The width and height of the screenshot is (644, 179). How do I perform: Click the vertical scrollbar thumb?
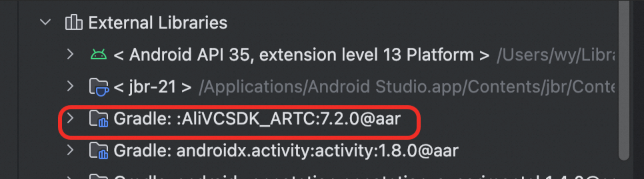click(x=624, y=80)
